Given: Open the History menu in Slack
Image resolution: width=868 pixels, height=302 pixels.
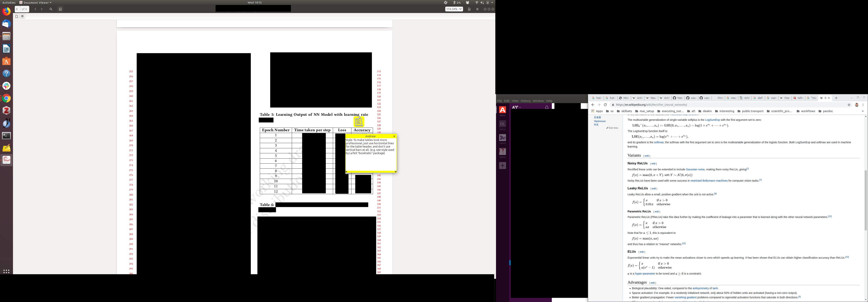Looking at the screenshot, I should tap(525, 101).
